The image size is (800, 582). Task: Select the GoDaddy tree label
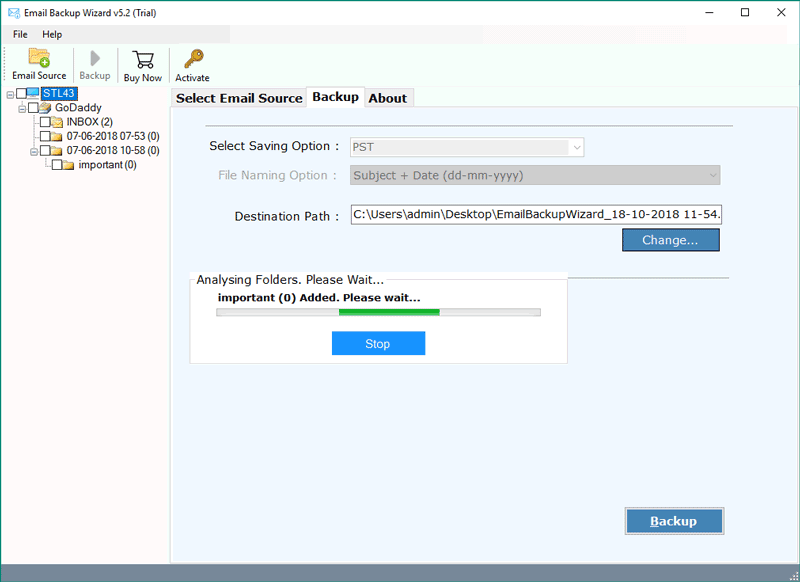coord(78,108)
